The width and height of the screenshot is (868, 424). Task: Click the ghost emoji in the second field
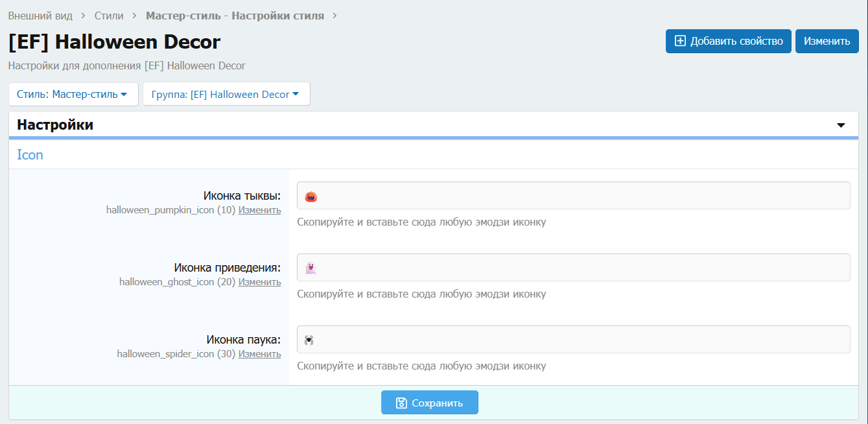pos(310,268)
